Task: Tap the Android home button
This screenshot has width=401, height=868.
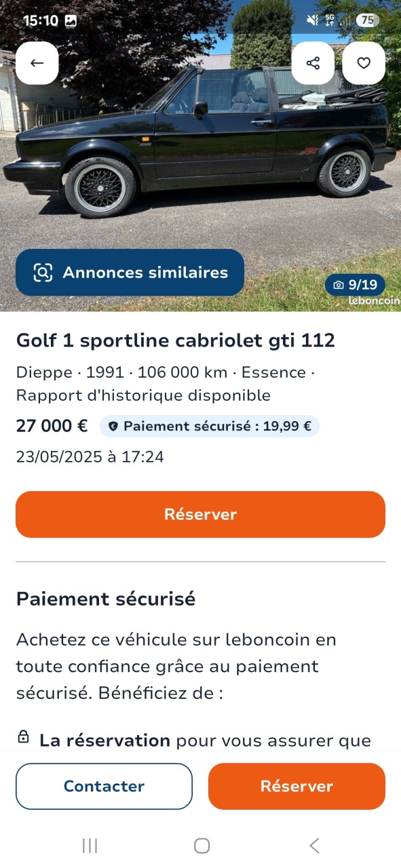Action: (202, 846)
